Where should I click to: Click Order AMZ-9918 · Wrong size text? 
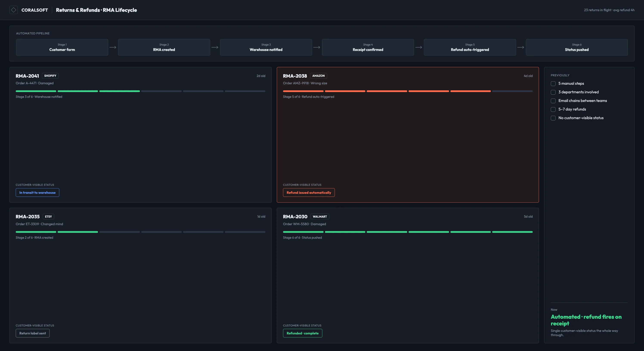[x=305, y=83]
